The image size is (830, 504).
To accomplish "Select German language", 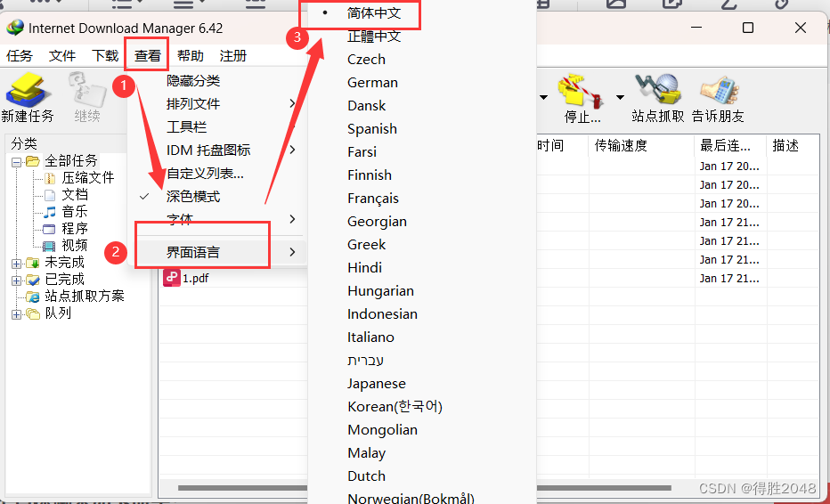I will (372, 83).
